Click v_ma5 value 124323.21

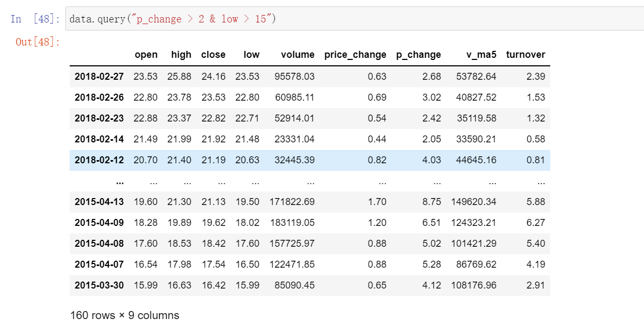(x=474, y=223)
